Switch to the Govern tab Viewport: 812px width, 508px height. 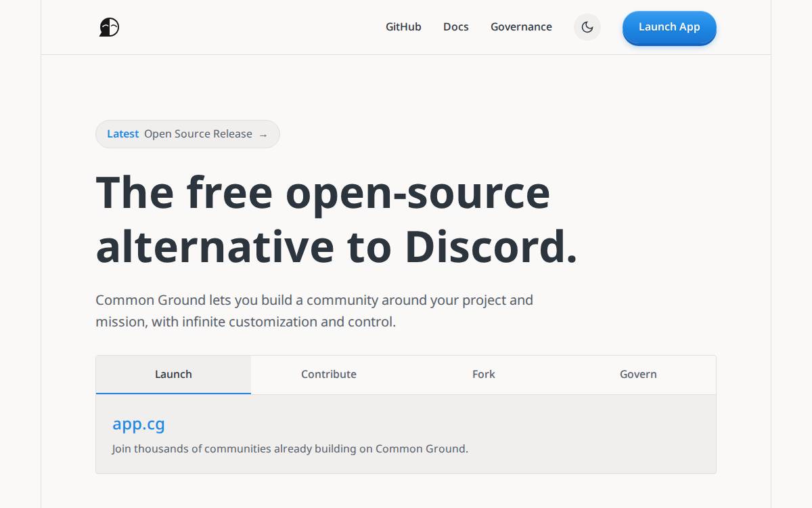[638, 375]
